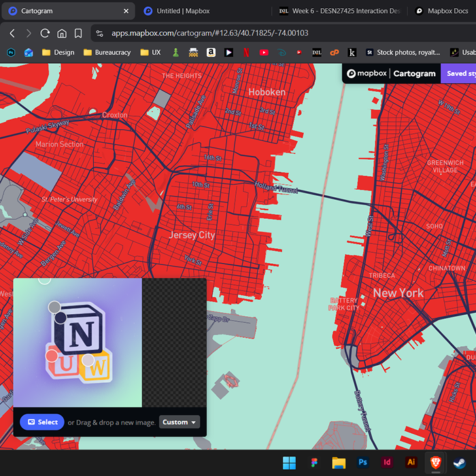The width and height of the screenshot is (476, 476).
Task: Reload the page with the refresh icon
Action: point(45,33)
